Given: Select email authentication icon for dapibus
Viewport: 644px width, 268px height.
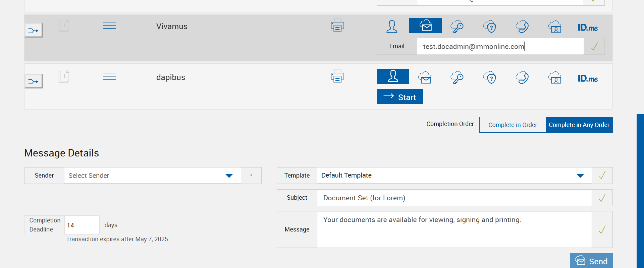Looking at the screenshot, I should click(425, 78).
